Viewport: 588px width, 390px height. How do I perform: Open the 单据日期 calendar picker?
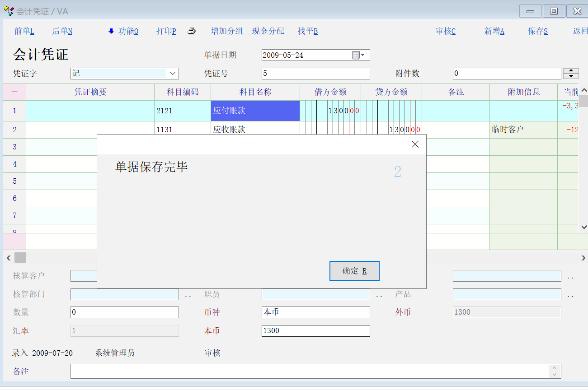pyautogui.click(x=358, y=55)
